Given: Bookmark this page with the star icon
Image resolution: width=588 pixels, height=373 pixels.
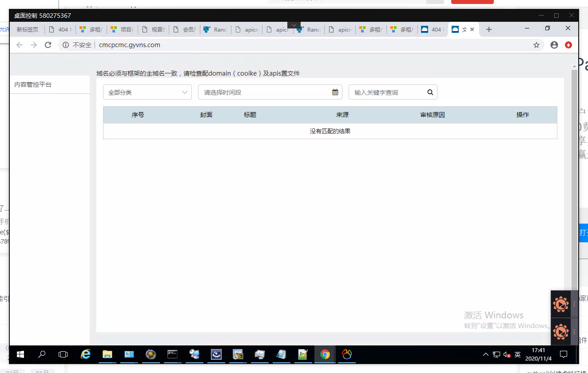Looking at the screenshot, I should click(536, 45).
